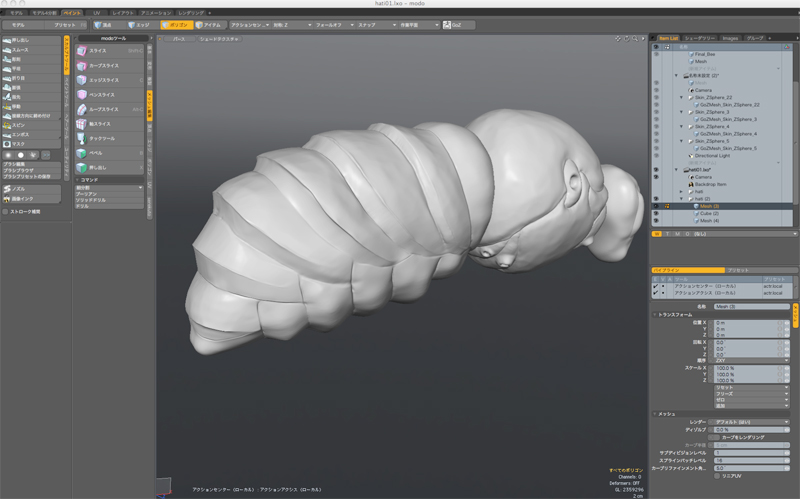Image resolution: width=800 pixels, height=499 pixels.
Task: Click the viewport zoom magnifier icon
Action: coord(635,39)
